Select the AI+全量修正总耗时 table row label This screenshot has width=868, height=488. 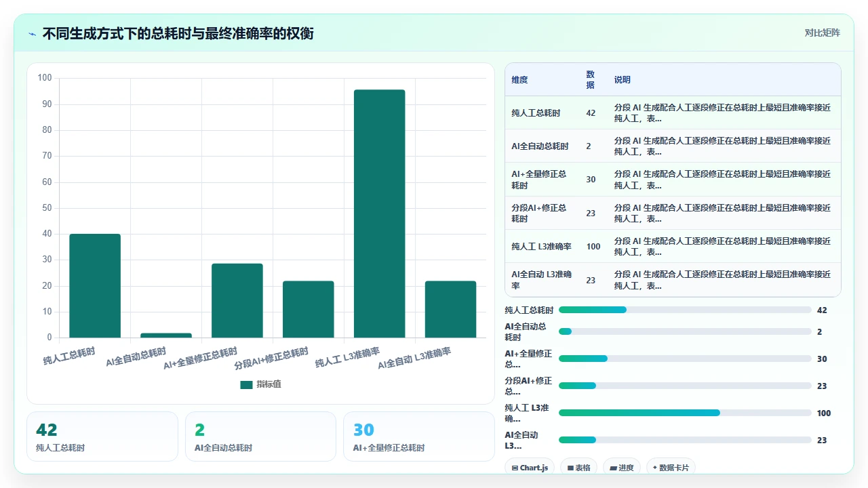[x=539, y=180]
